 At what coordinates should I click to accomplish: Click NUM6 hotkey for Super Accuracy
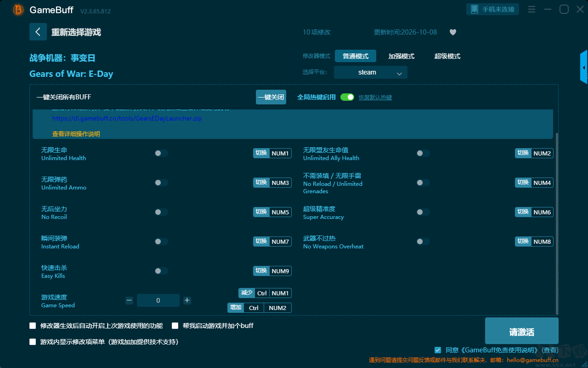point(542,212)
